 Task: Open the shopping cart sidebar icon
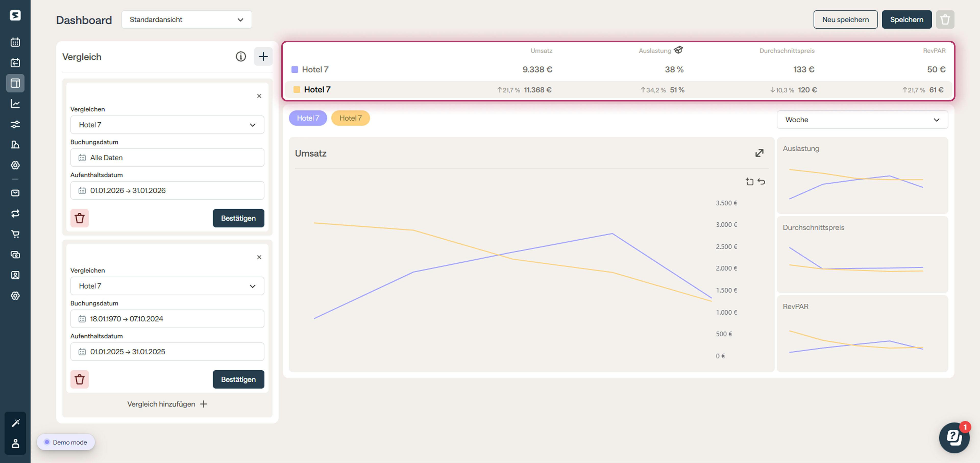[15, 234]
